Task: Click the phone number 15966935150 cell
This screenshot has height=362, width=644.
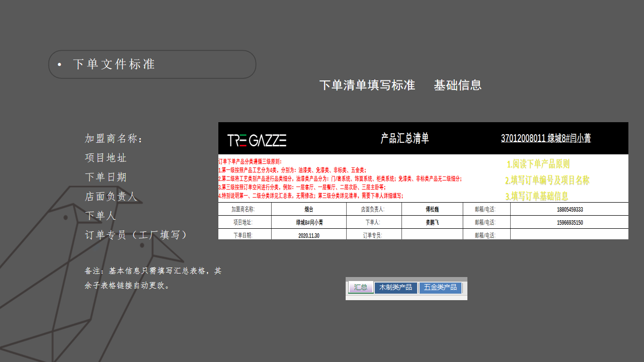Action: [570, 222]
